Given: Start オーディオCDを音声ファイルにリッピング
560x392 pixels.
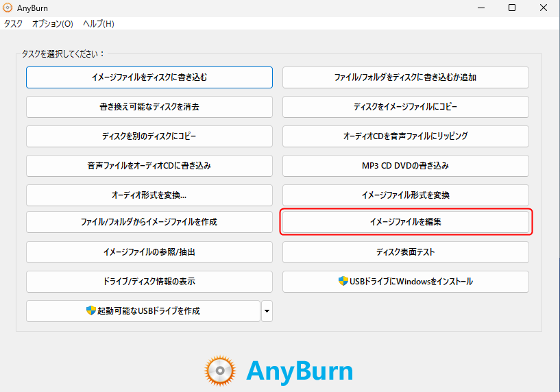Looking at the screenshot, I should 405,136.
